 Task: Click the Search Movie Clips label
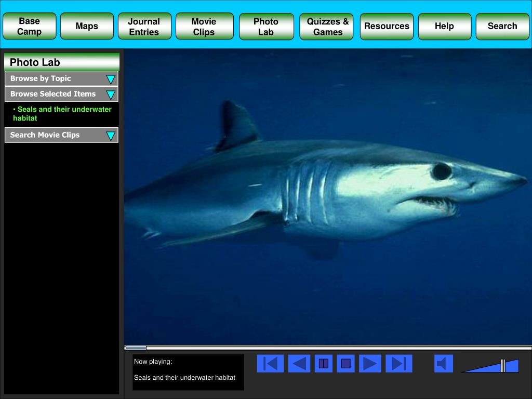coord(45,135)
